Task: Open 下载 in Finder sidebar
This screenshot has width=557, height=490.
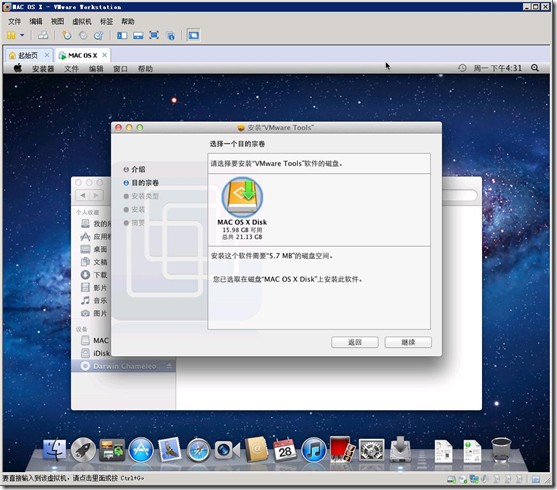Action: tap(94, 275)
